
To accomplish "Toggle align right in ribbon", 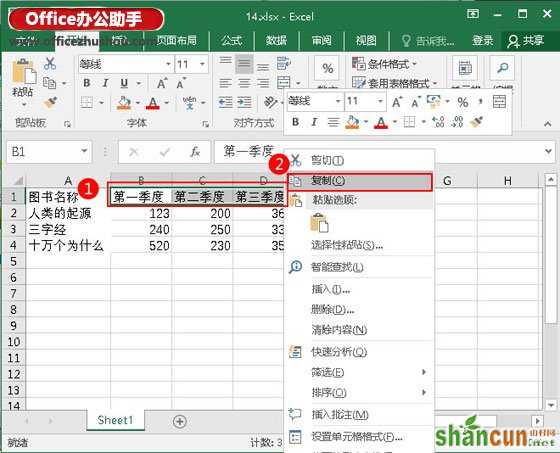I will (x=264, y=83).
